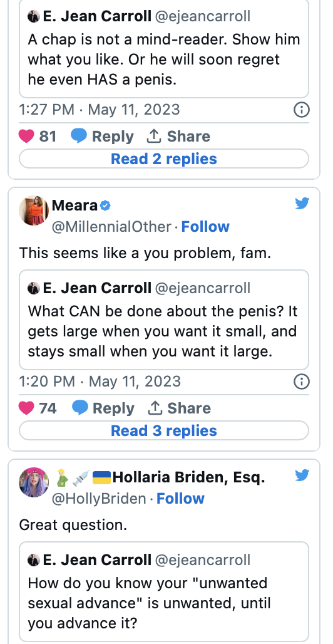This screenshot has width=333, height=644.
Task: Open Hollaria Briden's profile avatar
Action: click(34, 482)
